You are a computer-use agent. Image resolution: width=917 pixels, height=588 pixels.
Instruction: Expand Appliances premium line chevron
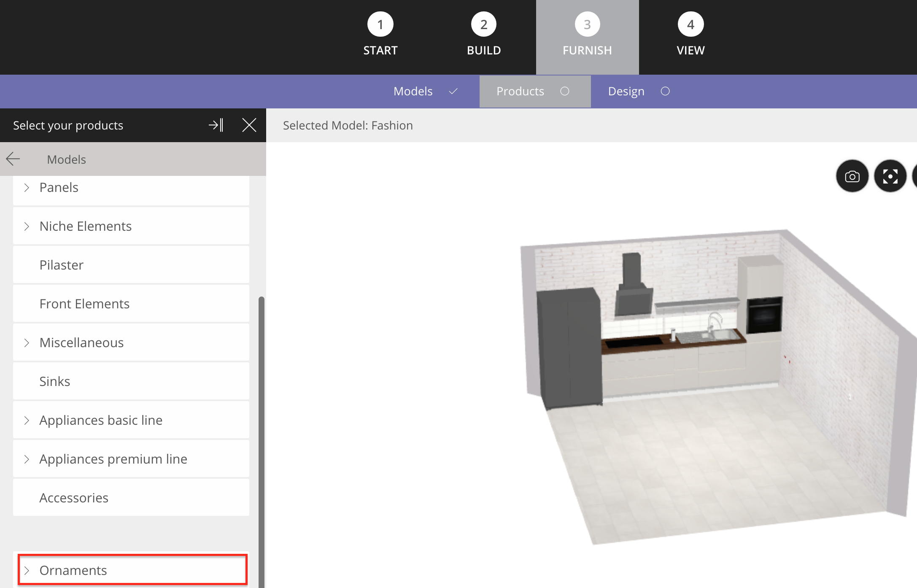(27, 459)
